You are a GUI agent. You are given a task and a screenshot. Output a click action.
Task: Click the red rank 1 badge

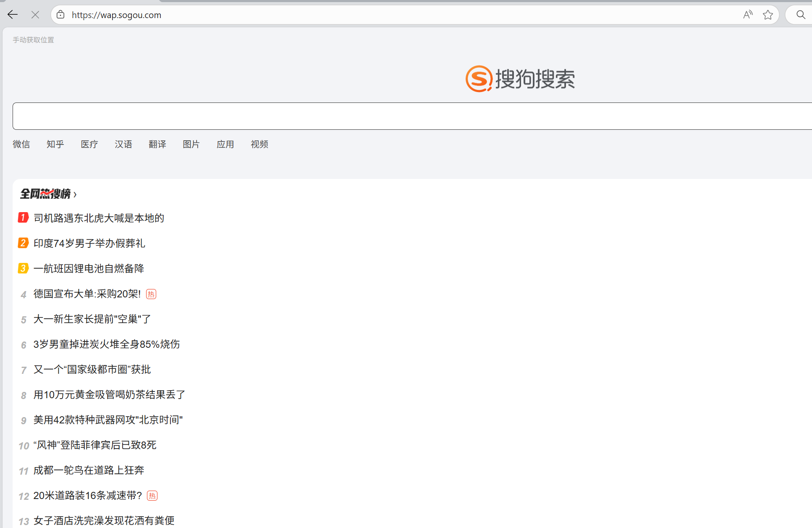click(x=23, y=218)
